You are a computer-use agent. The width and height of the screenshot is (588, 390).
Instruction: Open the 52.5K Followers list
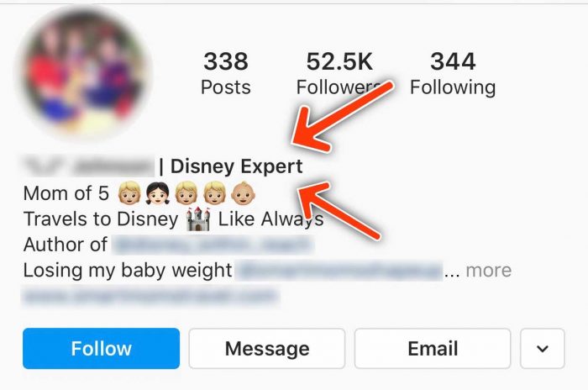point(339,74)
